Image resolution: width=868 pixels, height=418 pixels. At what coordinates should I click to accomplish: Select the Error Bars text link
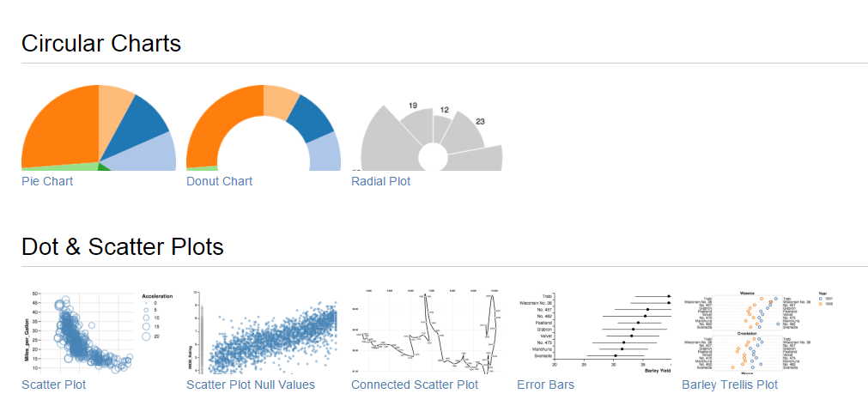(545, 385)
